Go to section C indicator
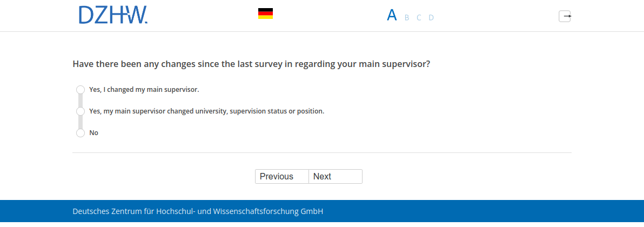This screenshot has height=227, width=644. pos(419,18)
